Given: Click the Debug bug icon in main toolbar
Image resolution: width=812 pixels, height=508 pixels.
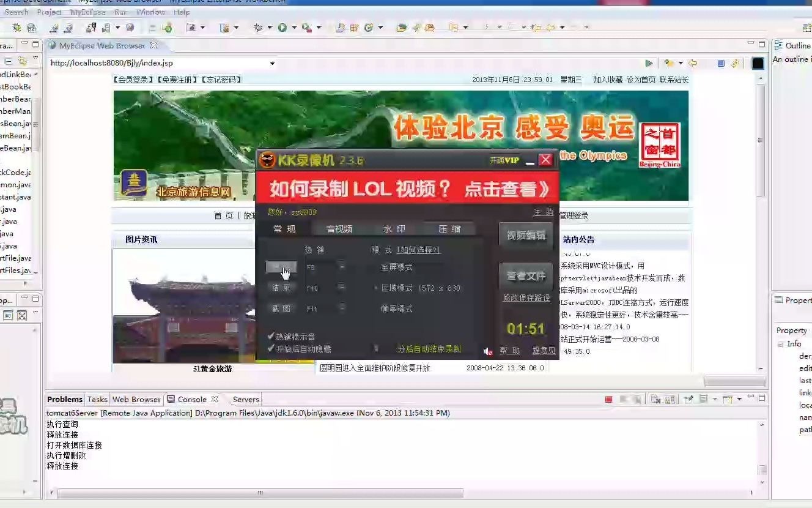Looking at the screenshot, I should click(258, 28).
